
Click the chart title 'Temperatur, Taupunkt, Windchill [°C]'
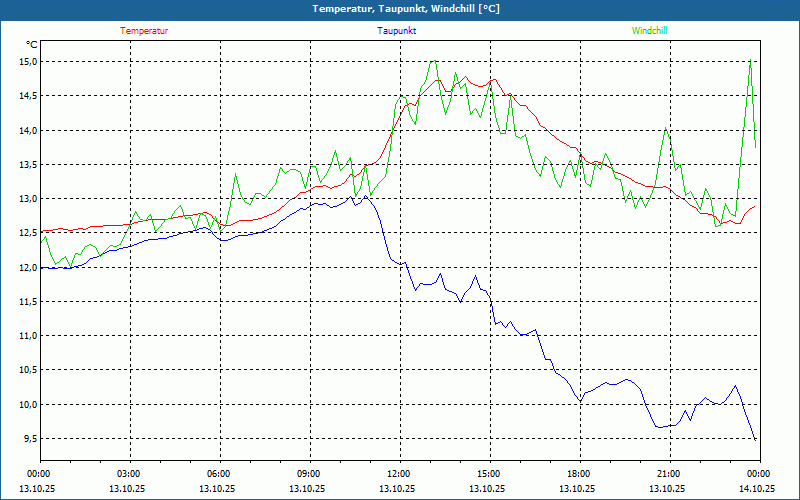(406, 9)
